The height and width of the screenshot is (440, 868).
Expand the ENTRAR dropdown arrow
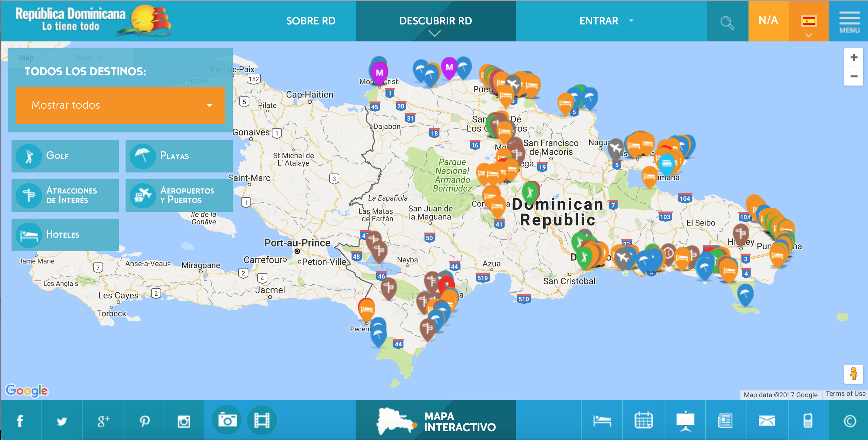click(631, 21)
